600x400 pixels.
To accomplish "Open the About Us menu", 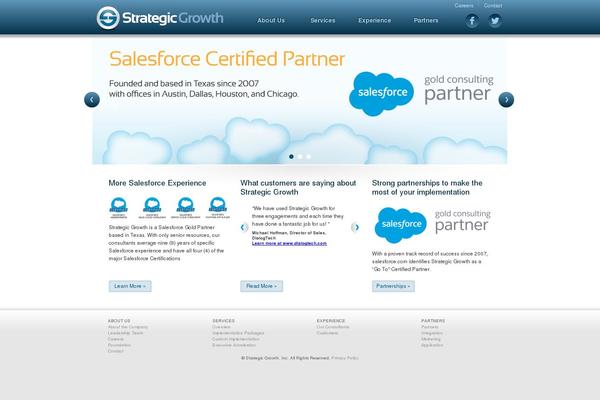I will pyautogui.click(x=271, y=20).
